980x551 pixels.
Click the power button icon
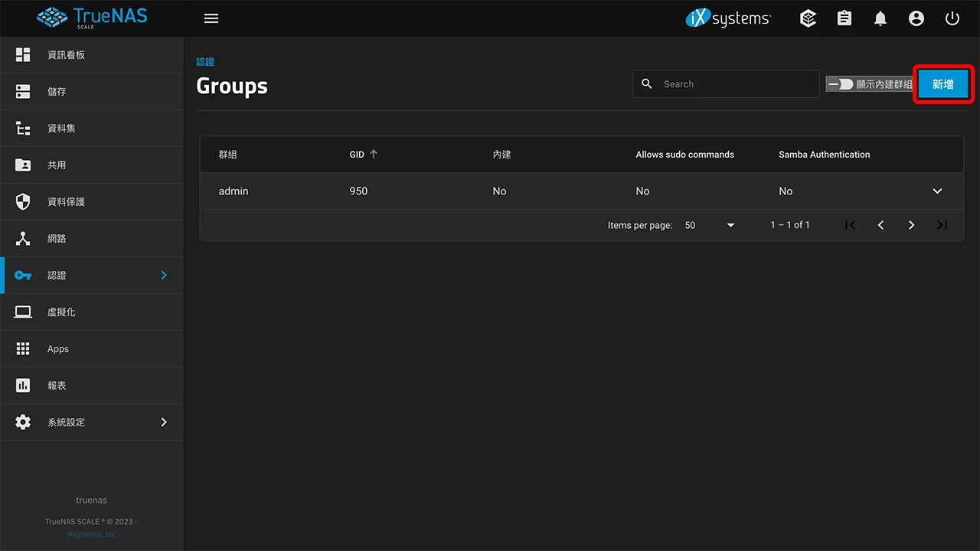pyautogui.click(x=952, y=18)
